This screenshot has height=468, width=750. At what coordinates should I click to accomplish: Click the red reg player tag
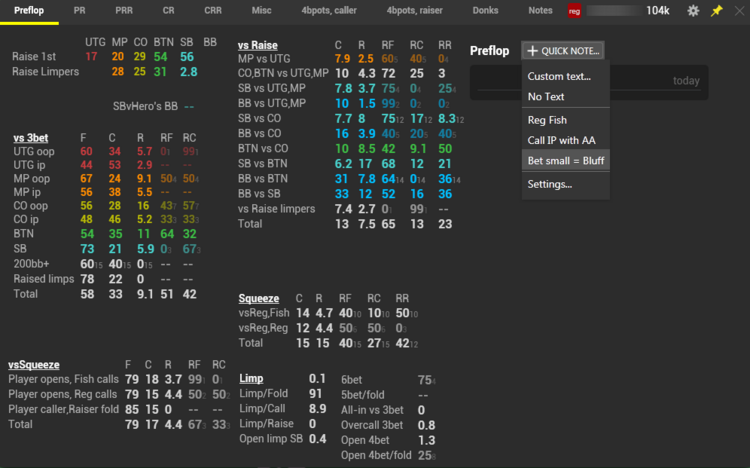coord(574,11)
